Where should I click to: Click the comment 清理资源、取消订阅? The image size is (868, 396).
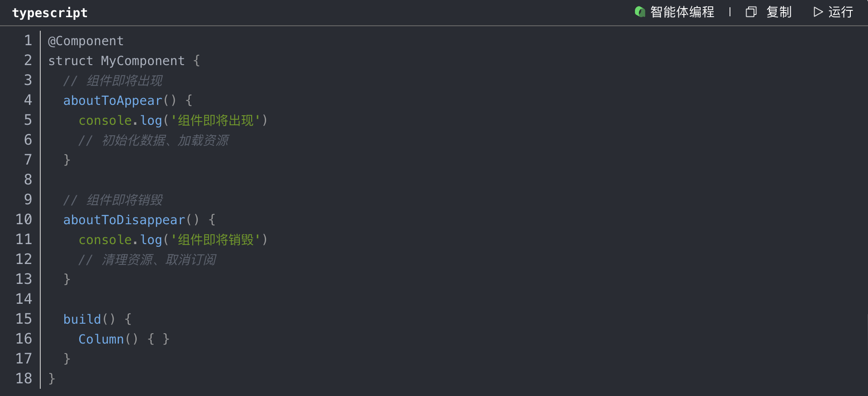(x=158, y=260)
